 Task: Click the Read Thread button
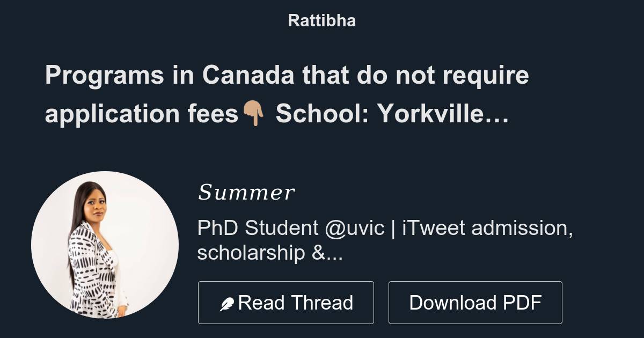coord(286,302)
